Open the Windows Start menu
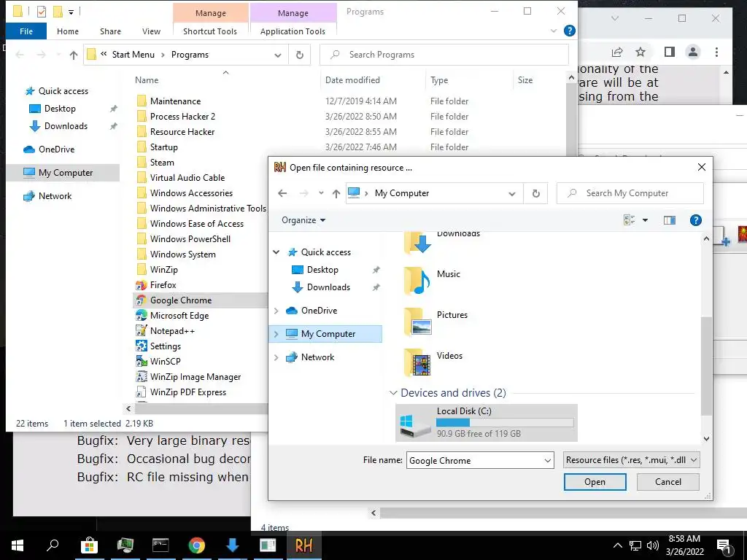 18,545
